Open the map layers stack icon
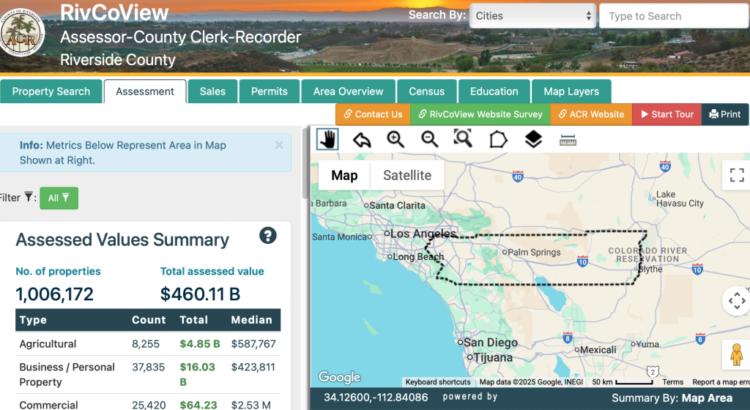The image size is (750, 410). 533,139
